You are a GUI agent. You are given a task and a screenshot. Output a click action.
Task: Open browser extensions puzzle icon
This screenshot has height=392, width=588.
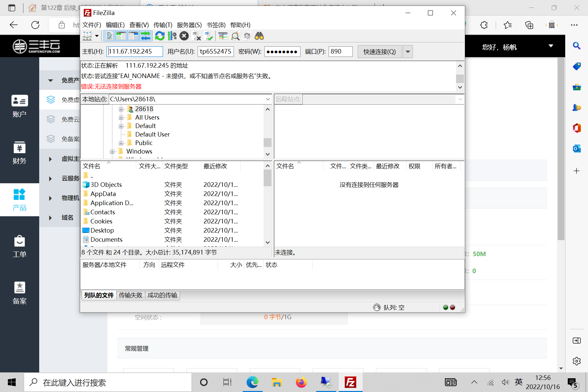(x=484, y=25)
